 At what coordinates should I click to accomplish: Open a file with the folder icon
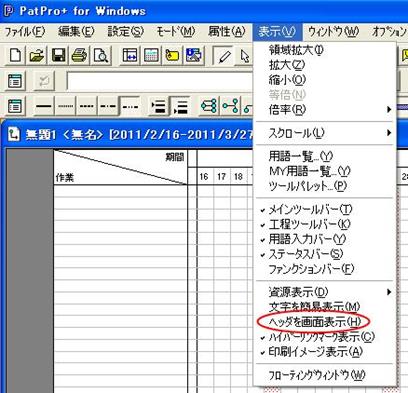(x=36, y=55)
